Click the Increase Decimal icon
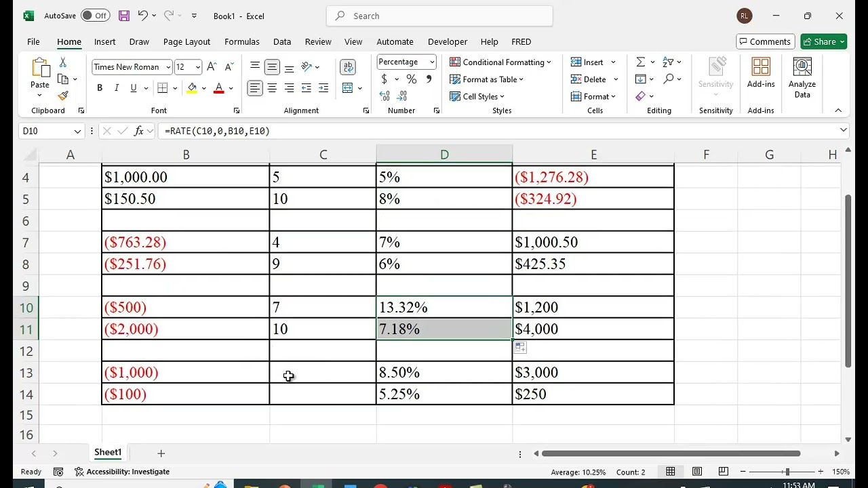The image size is (868, 488). [384, 96]
